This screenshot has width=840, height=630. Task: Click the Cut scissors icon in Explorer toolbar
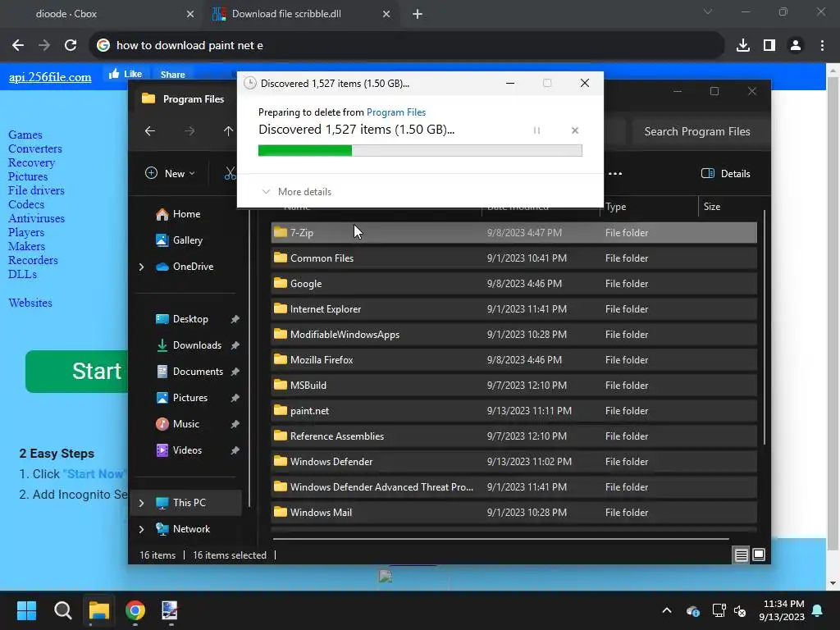click(230, 174)
